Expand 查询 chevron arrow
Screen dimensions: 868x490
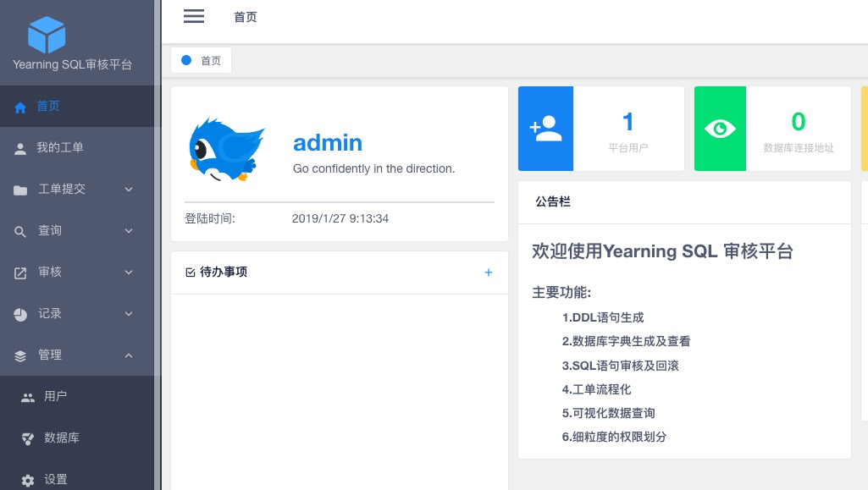point(129,231)
